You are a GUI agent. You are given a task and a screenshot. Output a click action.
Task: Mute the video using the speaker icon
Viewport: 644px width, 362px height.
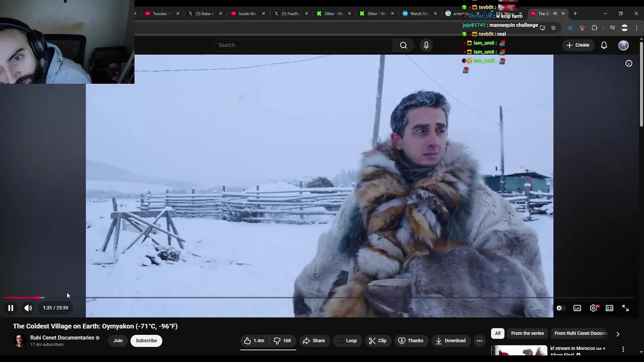(28, 308)
